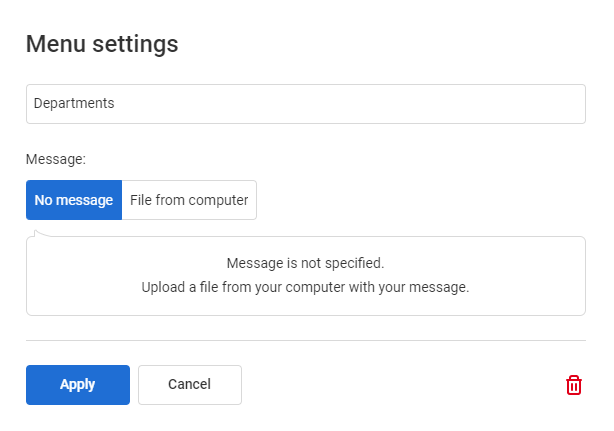The height and width of the screenshot is (431, 614).
Task: Select the No message option
Action: click(74, 200)
